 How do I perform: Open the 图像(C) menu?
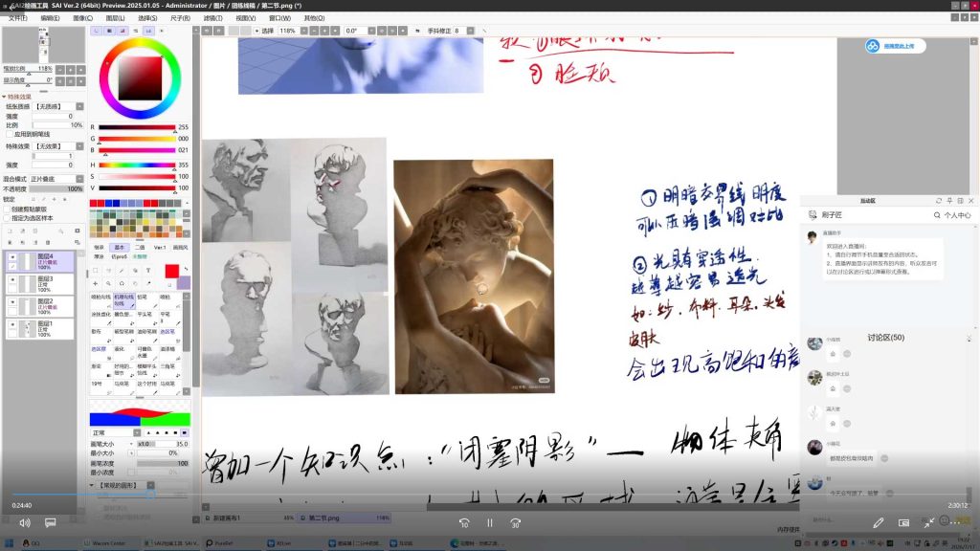(x=82, y=18)
